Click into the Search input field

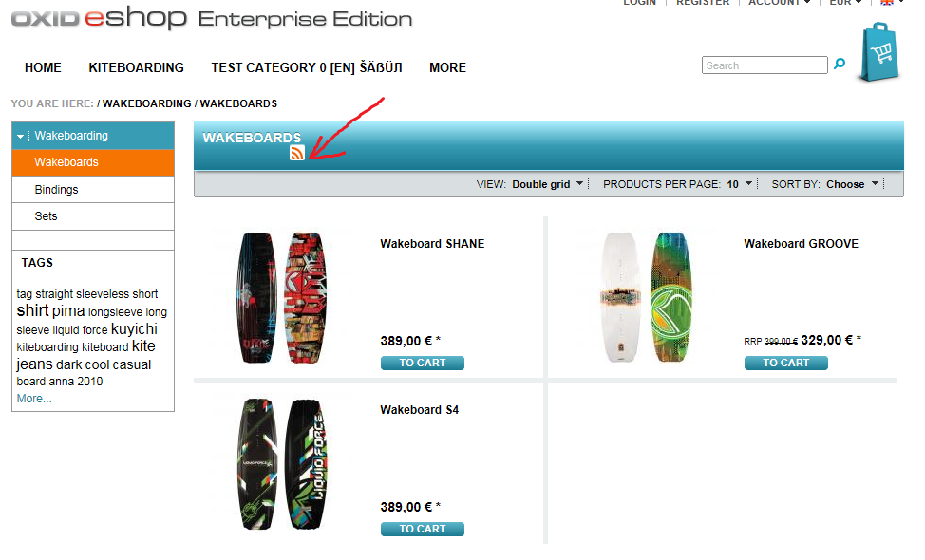click(765, 65)
